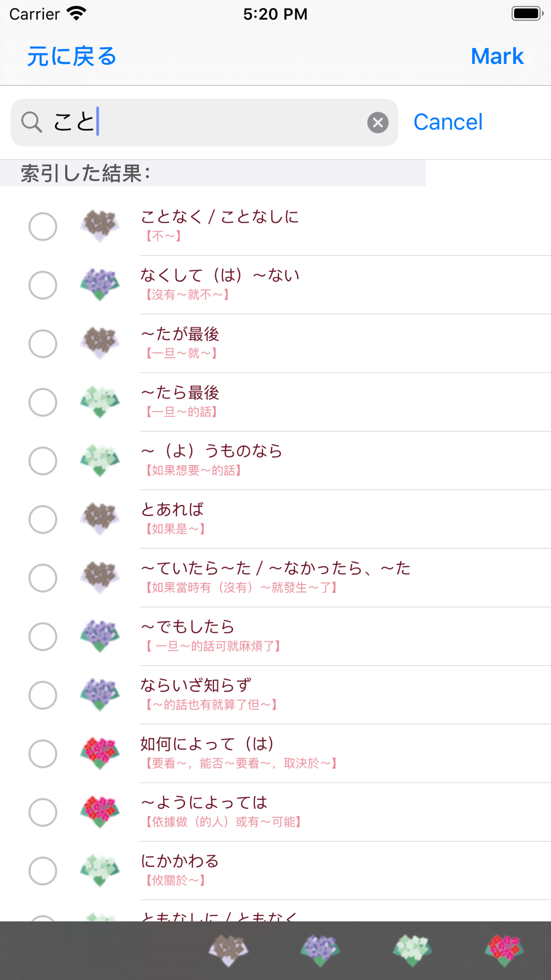551x980 pixels.
Task: Tap red bouquet icon beside 如何によって（は）
Action: pos(100,753)
